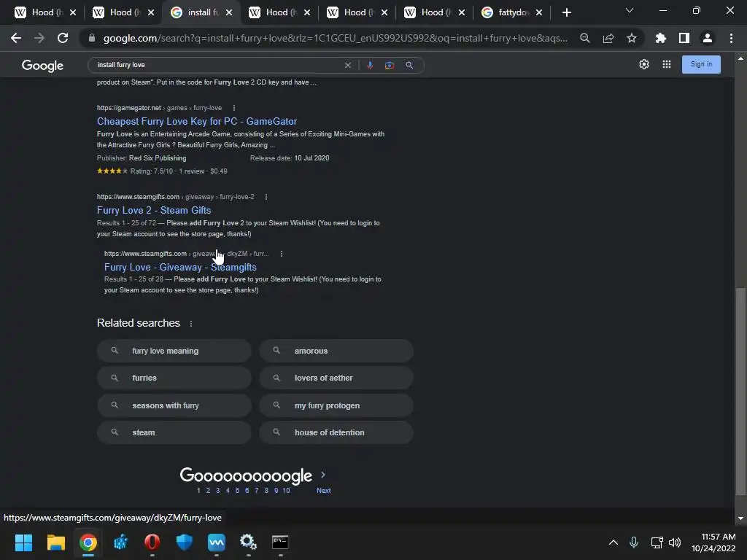Switch to the fattydo Google tab
The width and height of the screenshot is (747, 560).
(512, 12)
